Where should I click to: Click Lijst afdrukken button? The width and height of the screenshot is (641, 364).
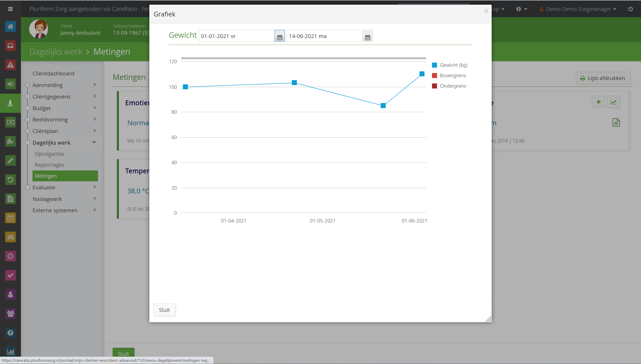point(603,78)
